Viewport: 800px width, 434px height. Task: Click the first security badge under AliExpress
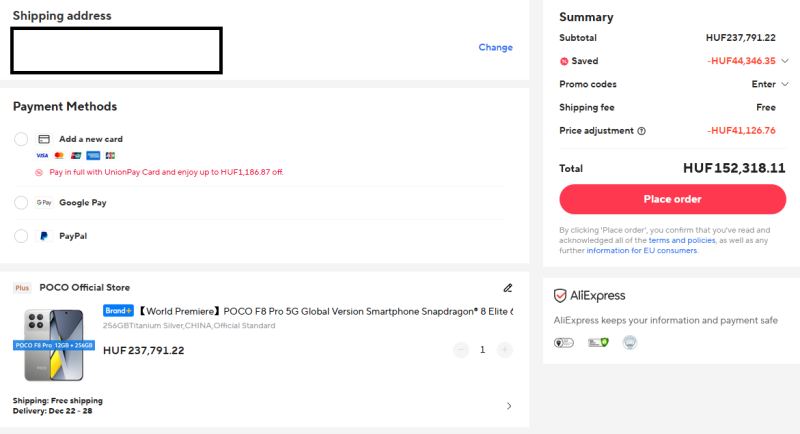(x=564, y=343)
